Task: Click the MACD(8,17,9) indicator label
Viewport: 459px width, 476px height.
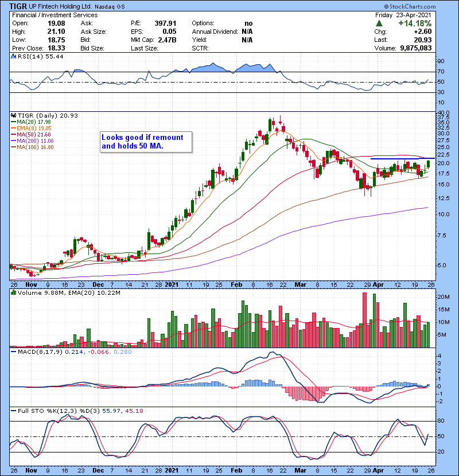Action: click(40, 352)
